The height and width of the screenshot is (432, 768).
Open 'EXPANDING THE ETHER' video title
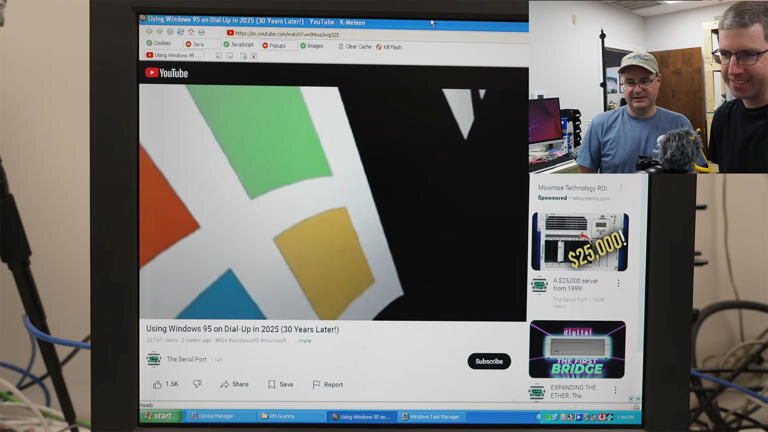point(573,391)
